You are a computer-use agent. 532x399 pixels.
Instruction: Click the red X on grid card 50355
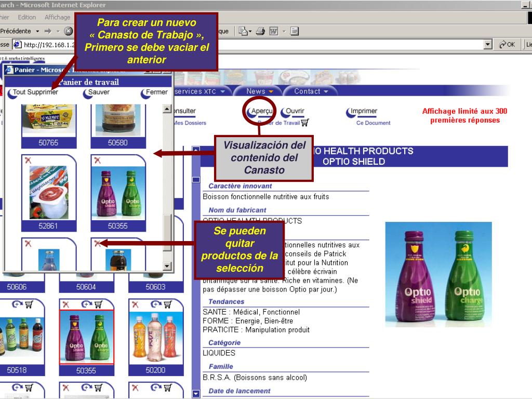coord(66,304)
